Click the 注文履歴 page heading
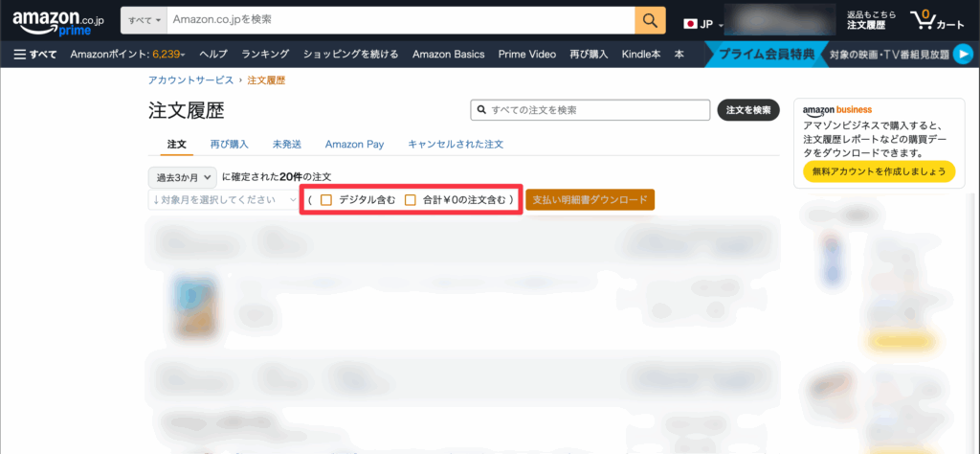Screen dimensions: 980x454 187,111
